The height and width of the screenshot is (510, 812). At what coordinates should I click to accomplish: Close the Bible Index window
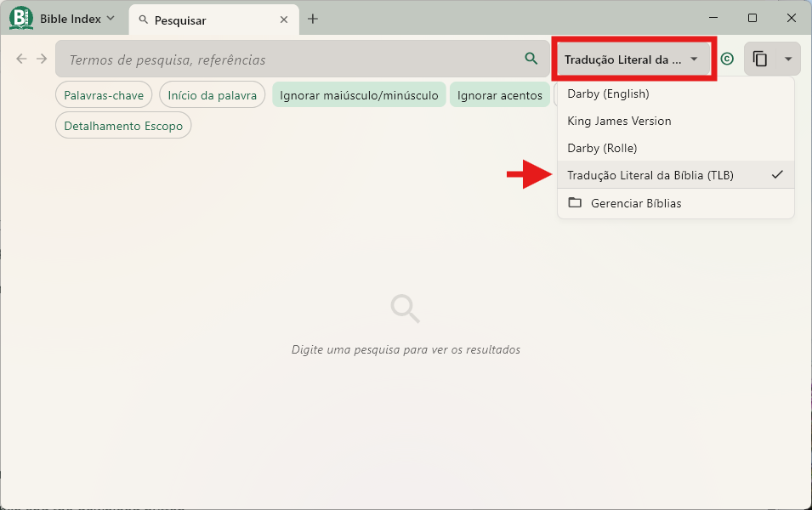pos(792,18)
